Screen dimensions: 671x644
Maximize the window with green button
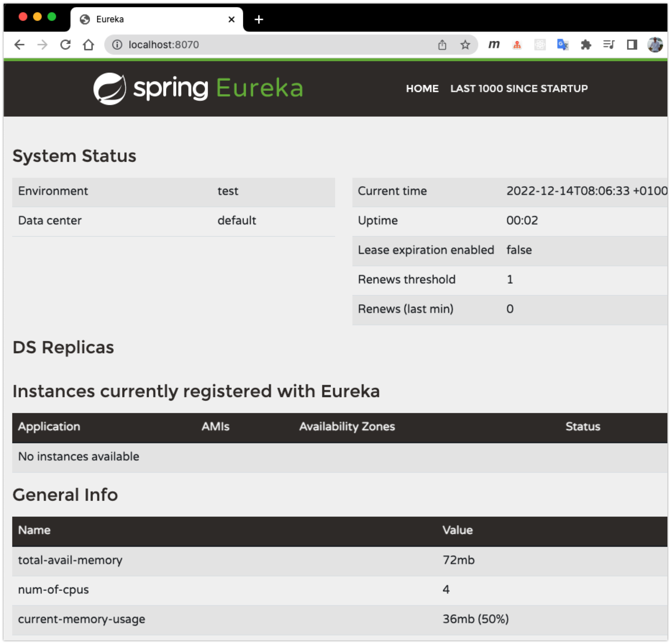[52, 17]
